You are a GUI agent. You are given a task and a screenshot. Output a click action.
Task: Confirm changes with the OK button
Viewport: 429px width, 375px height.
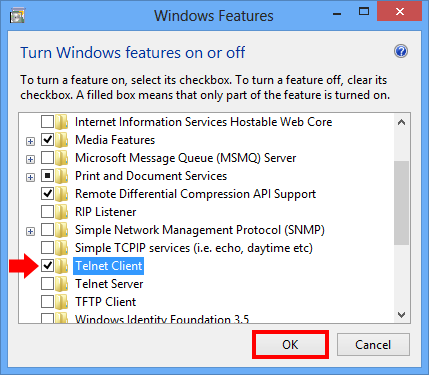(290, 345)
